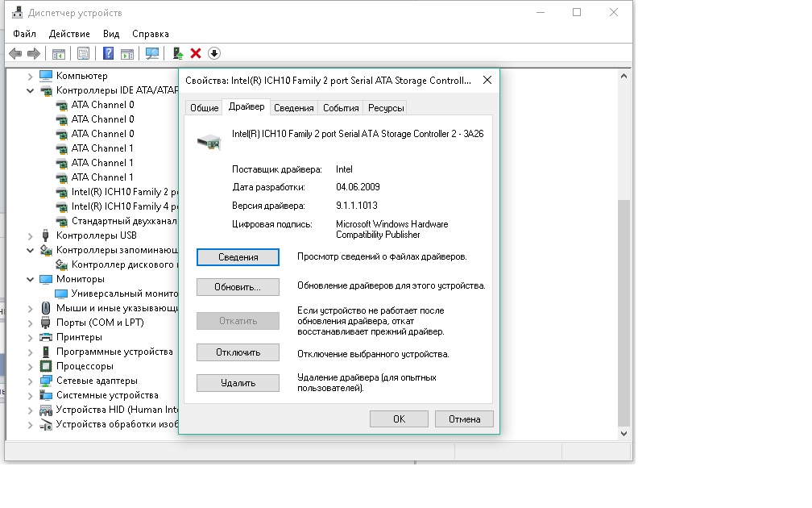Click the scan for hardware changes icon
The image size is (812, 508).
152,53
